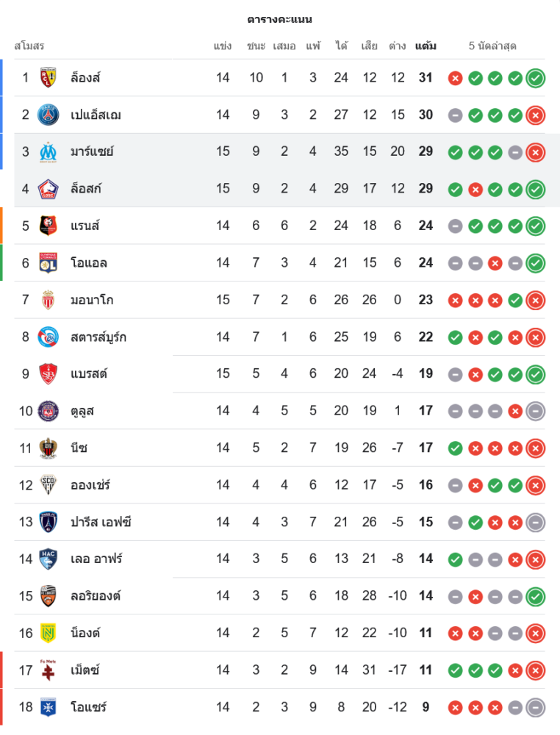
Task: Click Lens's most recent win icon
Action: [536, 78]
